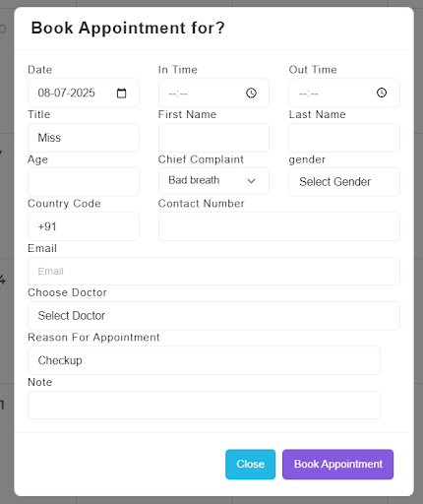Open the Select Gender dropdown

[x=344, y=182]
